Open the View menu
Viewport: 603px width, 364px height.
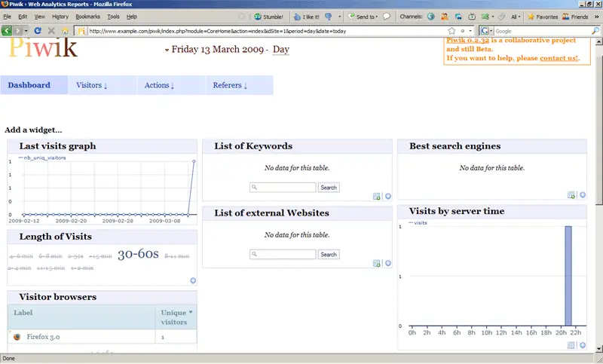(40, 17)
